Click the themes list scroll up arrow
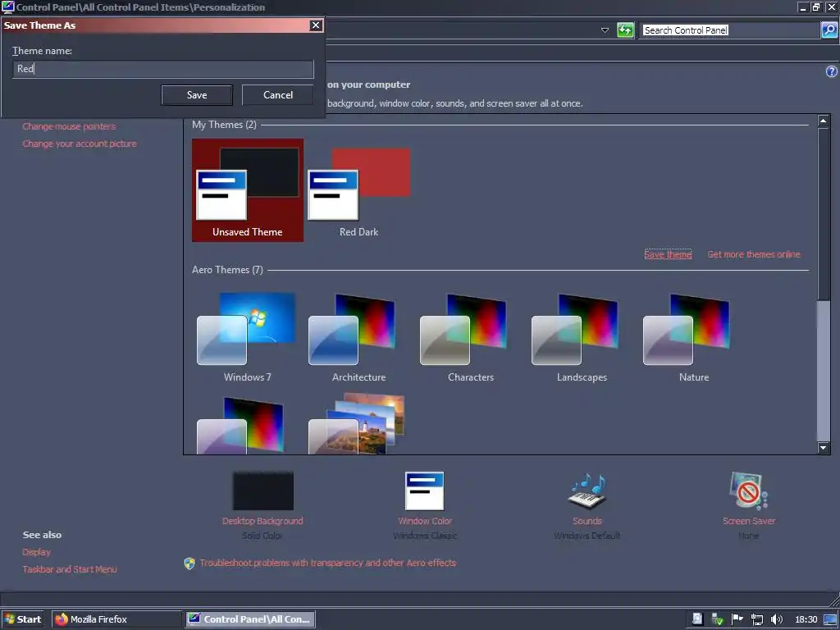 [x=824, y=121]
